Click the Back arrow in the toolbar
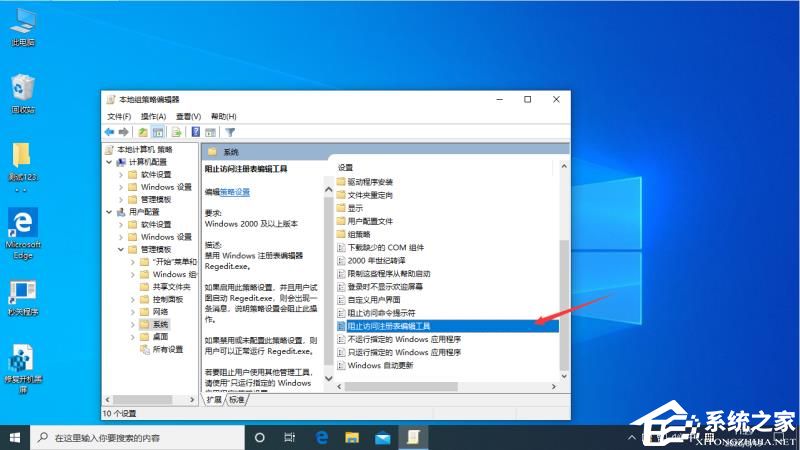Screen dimensions: 800x450 (109, 132)
